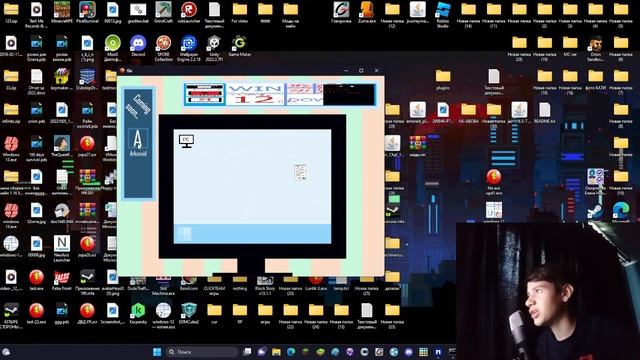
Task: Open the PixelSurvival desktop shortcut
Action: click(87, 12)
